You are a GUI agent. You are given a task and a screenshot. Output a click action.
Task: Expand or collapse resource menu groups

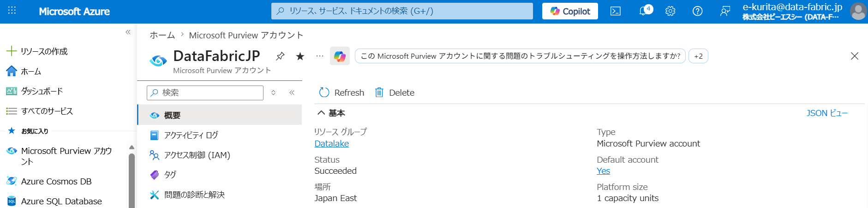click(x=273, y=92)
